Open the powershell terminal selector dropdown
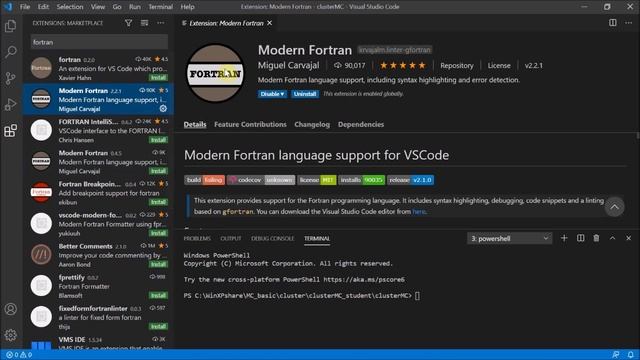 509,238
